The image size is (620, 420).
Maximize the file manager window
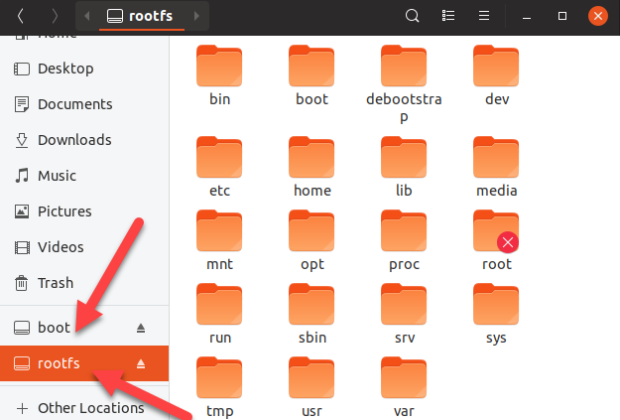coord(562,16)
